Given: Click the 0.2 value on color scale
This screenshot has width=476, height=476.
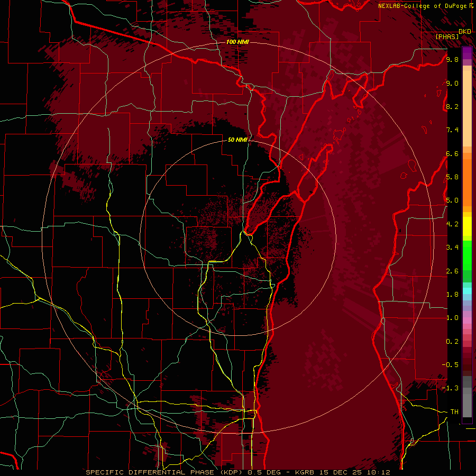Looking at the screenshot, I should pyautogui.click(x=452, y=342).
